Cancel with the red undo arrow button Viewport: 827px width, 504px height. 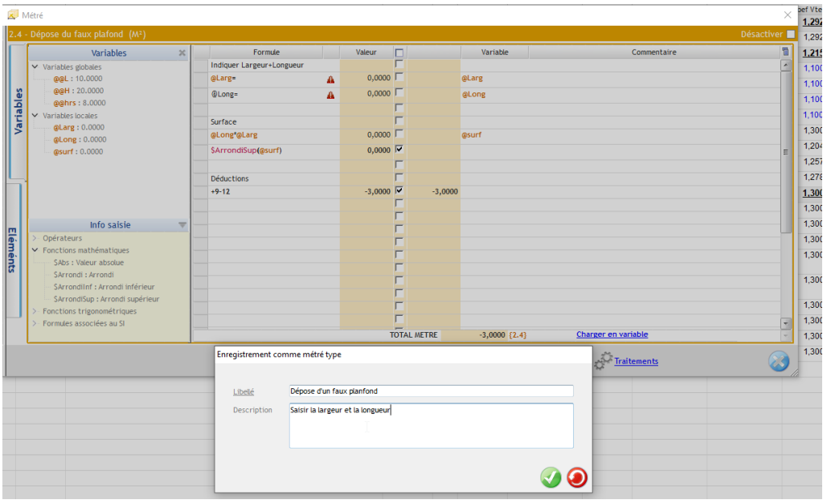pyautogui.click(x=577, y=478)
